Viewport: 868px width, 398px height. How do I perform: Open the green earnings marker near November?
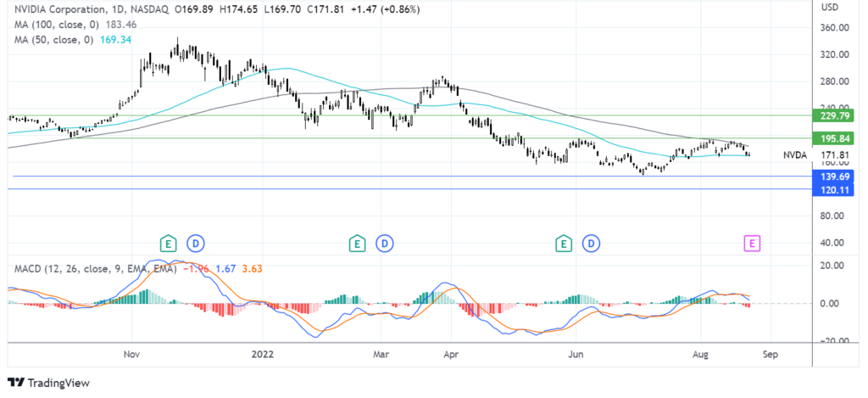(x=169, y=243)
